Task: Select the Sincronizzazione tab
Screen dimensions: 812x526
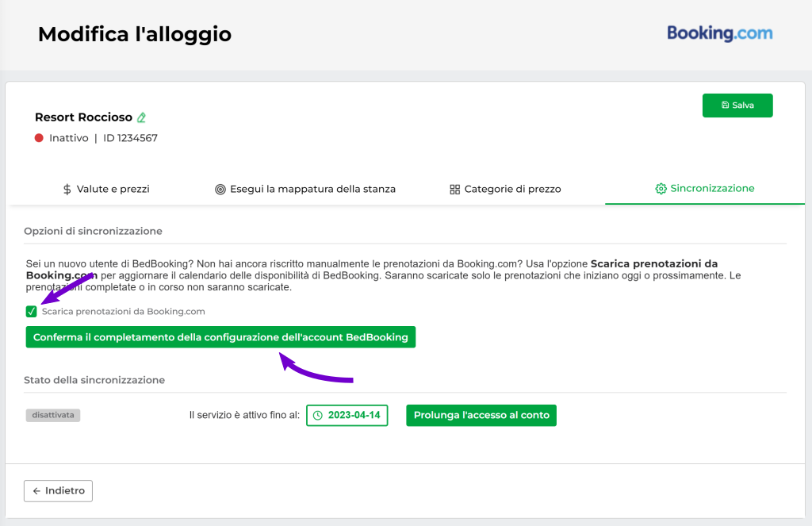Action: [705, 189]
